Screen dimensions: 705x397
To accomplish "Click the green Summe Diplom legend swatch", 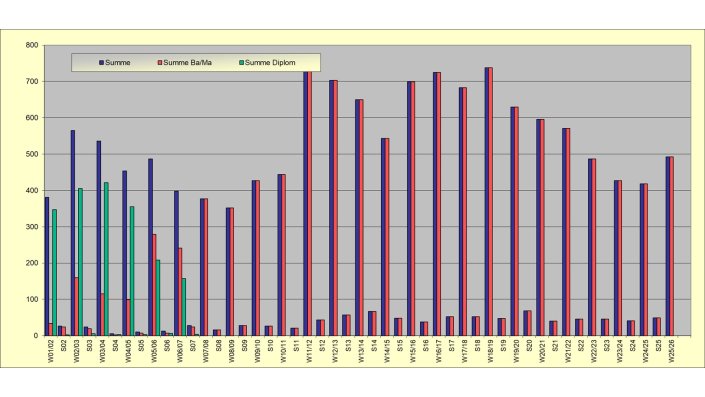I will [x=241, y=63].
